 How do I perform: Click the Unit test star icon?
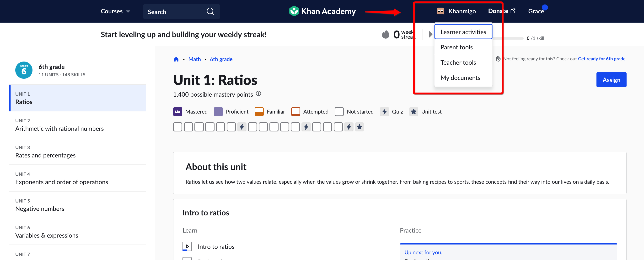[414, 112]
